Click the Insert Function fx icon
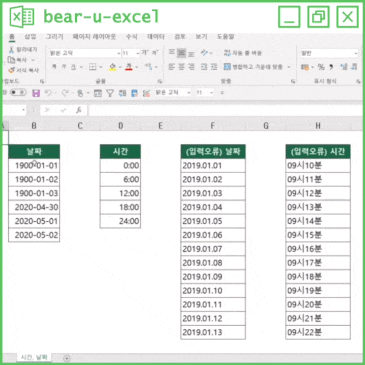 [x=79, y=110]
